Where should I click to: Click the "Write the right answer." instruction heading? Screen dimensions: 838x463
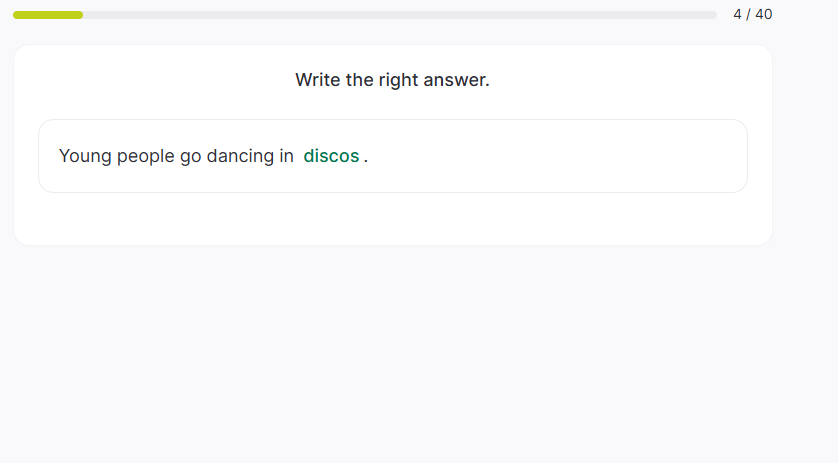[392, 80]
